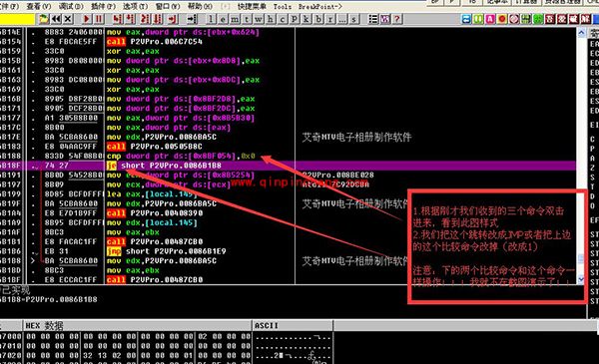Open the BreakPoint-> menu
The image size is (599, 364).
click(320, 6)
